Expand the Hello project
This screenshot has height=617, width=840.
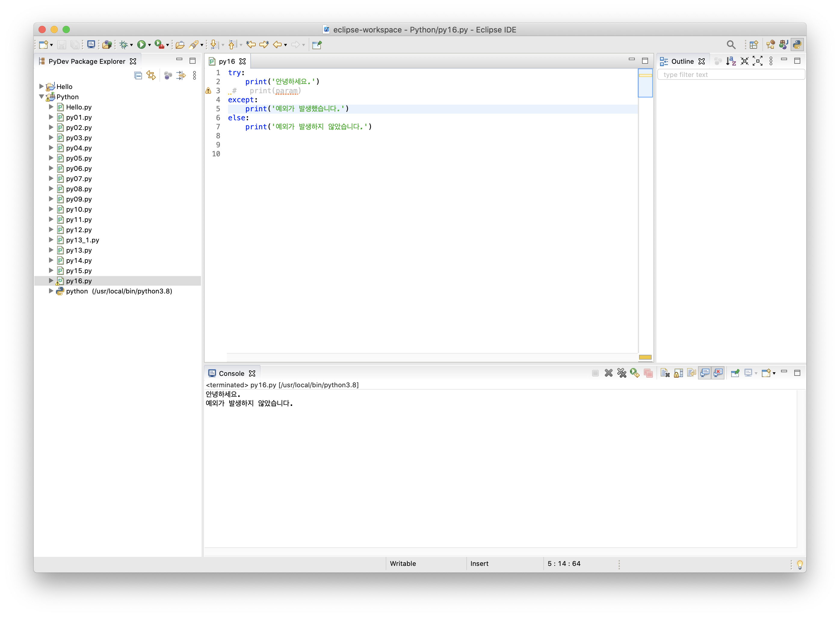pos(42,86)
